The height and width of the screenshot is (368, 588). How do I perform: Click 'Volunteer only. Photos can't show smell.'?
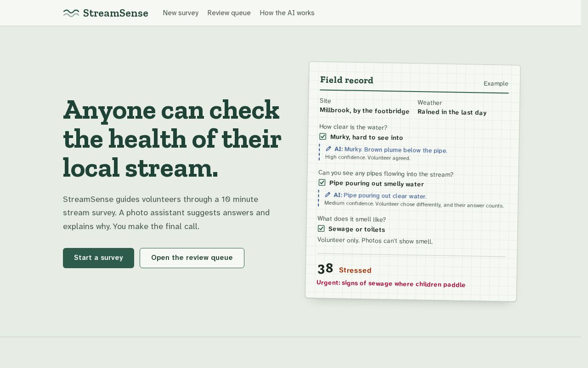(x=375, y=241)
